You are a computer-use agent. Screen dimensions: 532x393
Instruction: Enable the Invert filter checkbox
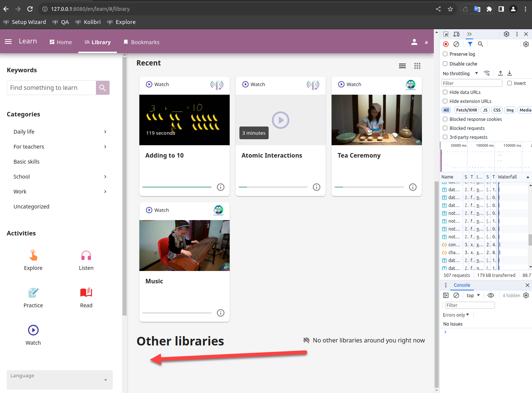[510, 83]
